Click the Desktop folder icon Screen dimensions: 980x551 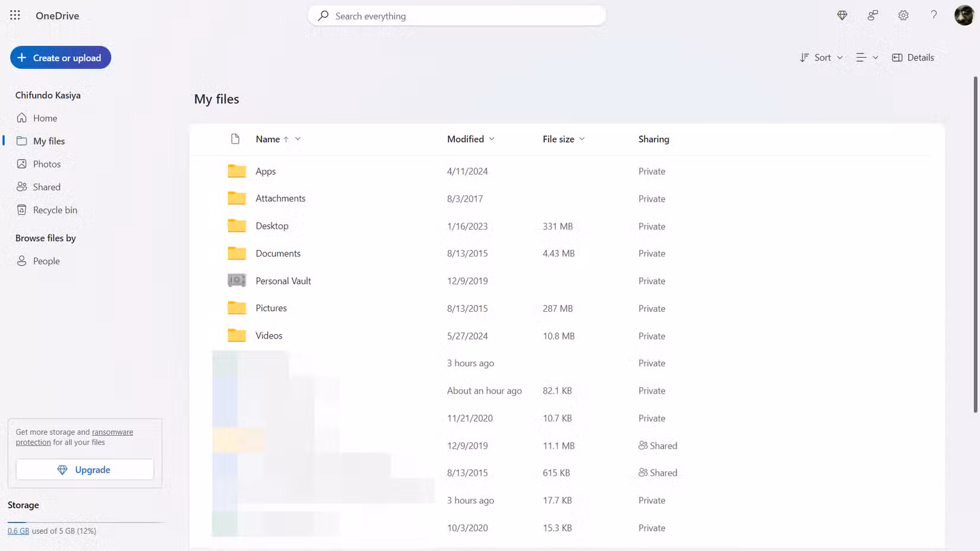tap(237, 226)
